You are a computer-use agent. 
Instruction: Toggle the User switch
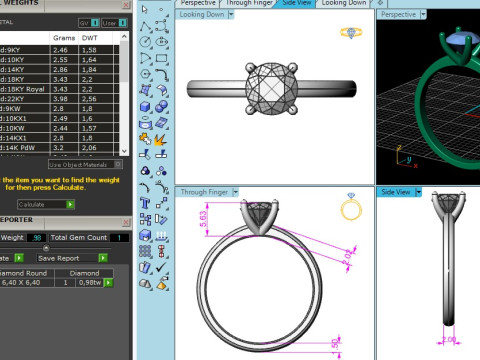coord(123,23)
